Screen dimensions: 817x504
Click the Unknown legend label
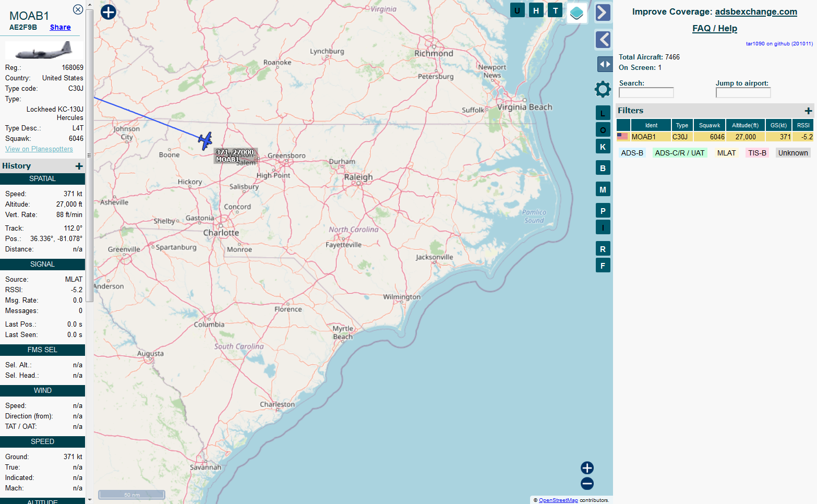792,153
